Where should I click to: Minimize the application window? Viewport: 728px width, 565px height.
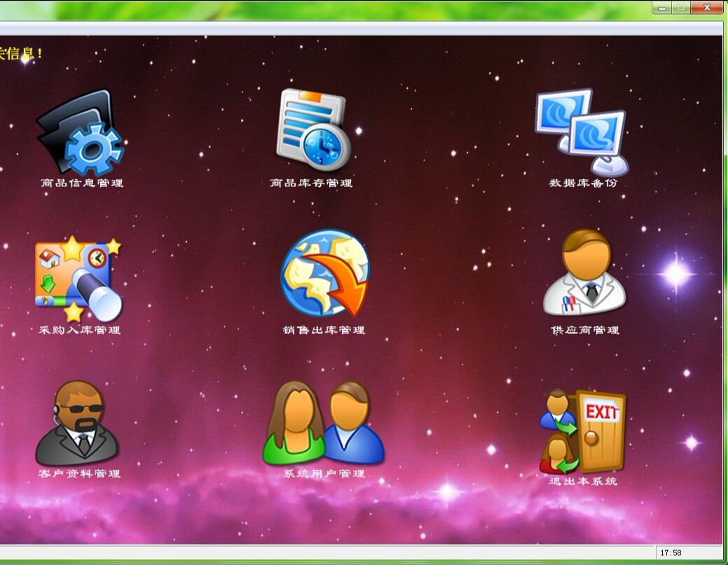click(x=662, y=8)
